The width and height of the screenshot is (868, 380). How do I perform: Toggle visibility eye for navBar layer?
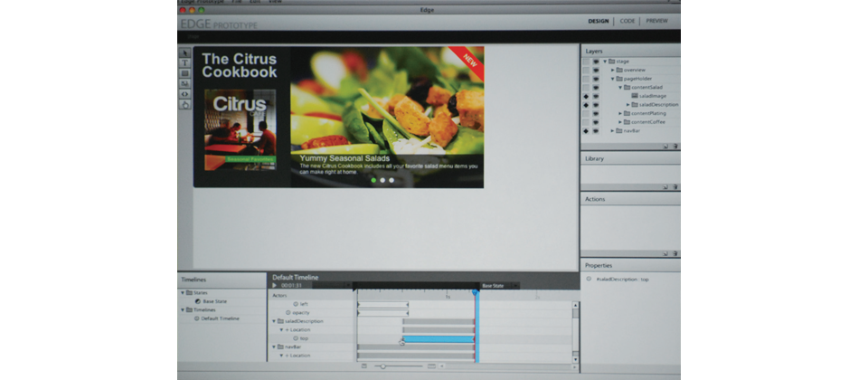click(596, 130)
